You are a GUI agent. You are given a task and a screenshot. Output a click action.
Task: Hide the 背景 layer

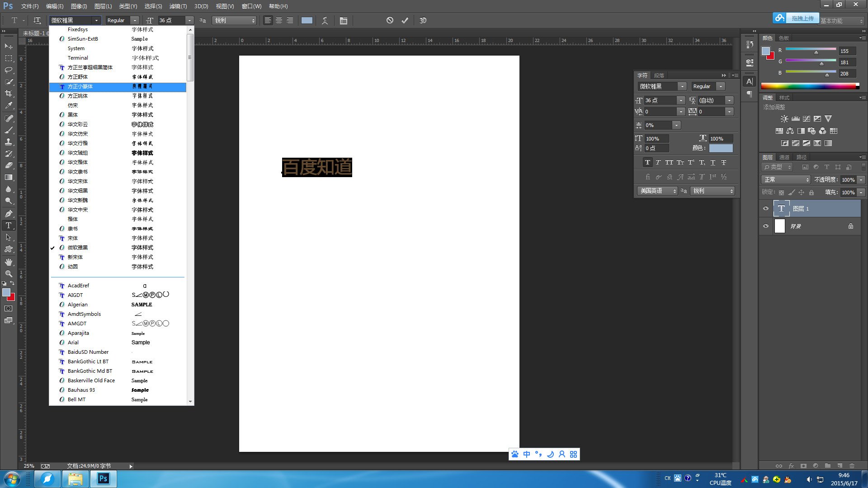(x=765, y=226)
